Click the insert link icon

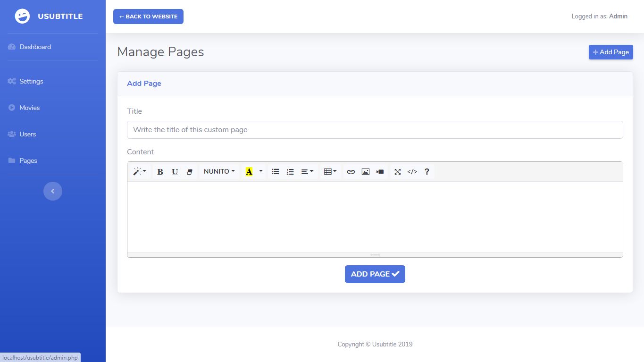coord(351,172)
